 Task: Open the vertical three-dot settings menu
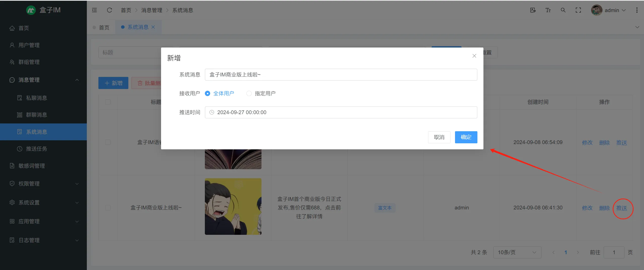point(637,10)
